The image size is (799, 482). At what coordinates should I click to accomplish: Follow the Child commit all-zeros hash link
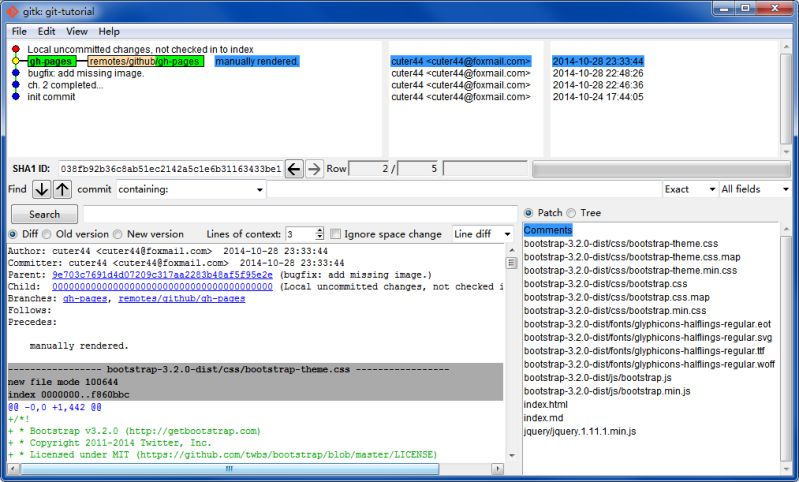[162, 286]
